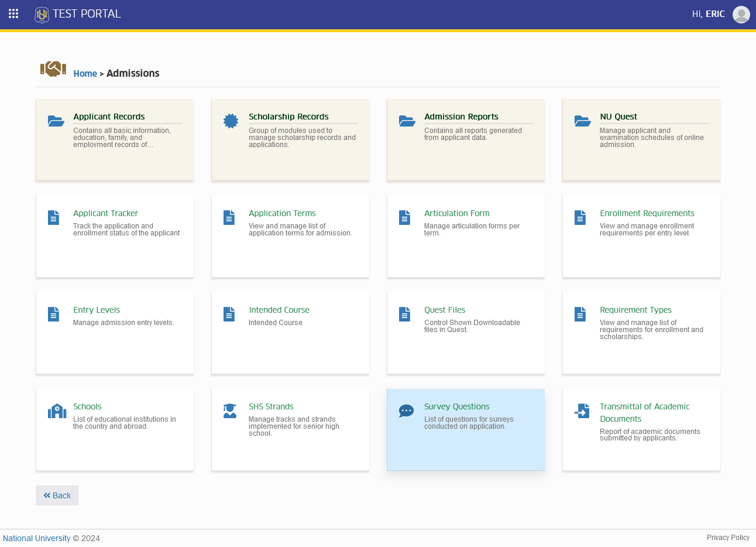The image size is (756, 547).
Task: Click the Applicant Tracker document icon
Action: [x=53, y=217]
